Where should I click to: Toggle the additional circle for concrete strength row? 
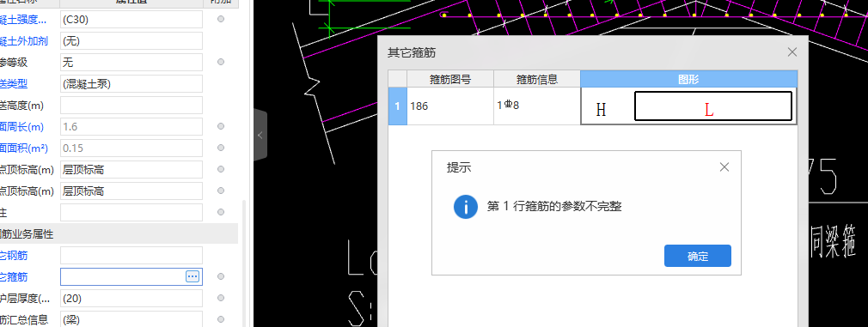pos(221,20)
